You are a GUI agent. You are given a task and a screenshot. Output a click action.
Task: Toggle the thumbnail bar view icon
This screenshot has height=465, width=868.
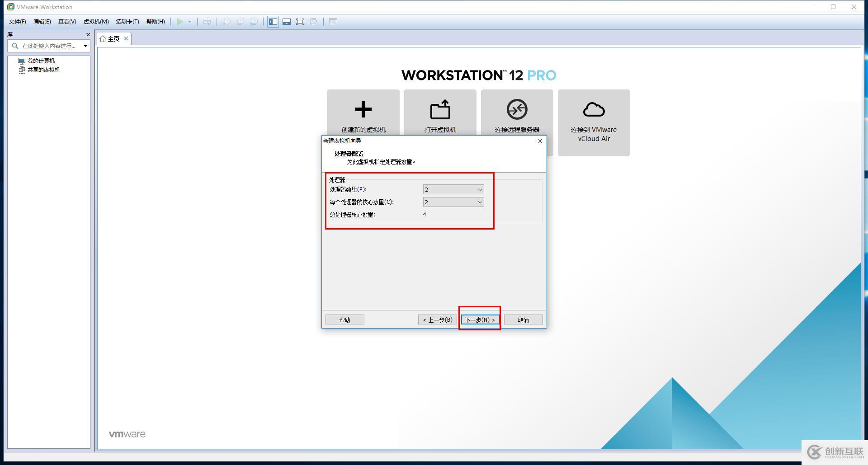pyautogui.click(x=286, y=22)
